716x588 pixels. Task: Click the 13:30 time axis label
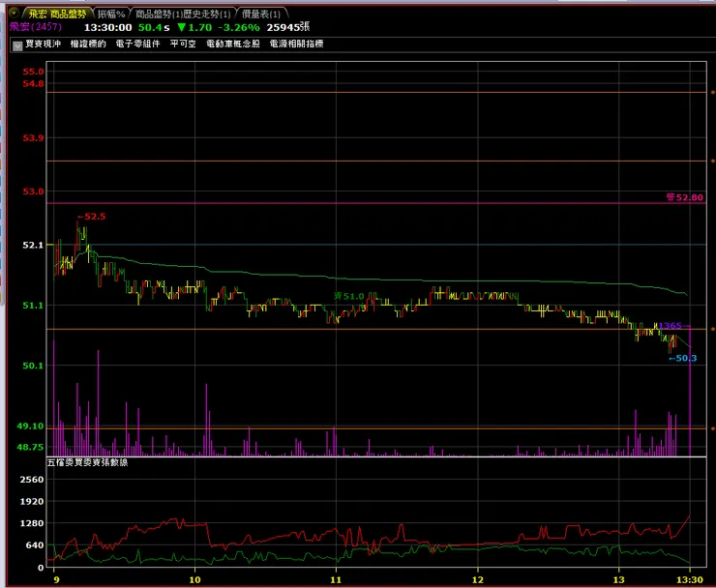coord(690,580)
